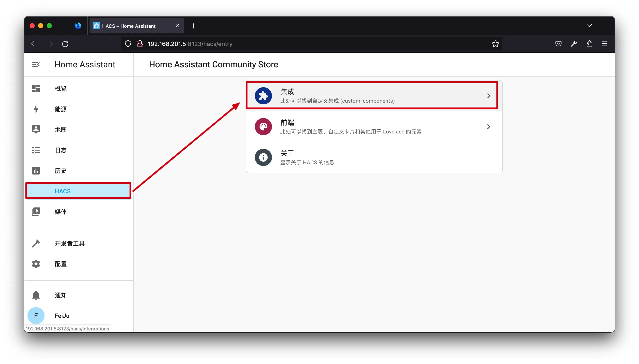
Task: Open 配置 from the sidebar
Action: (x=78, y=264)
